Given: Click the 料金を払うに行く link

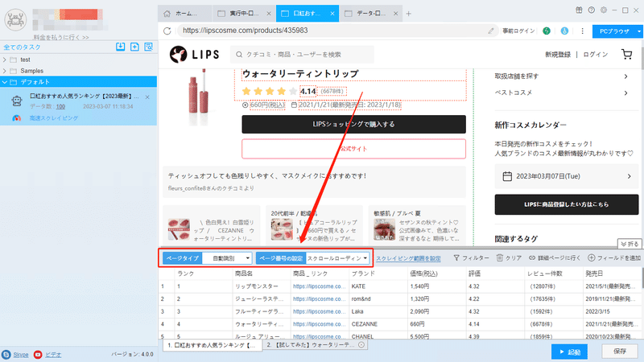Looking at the screenshot, I should [61, 37].
